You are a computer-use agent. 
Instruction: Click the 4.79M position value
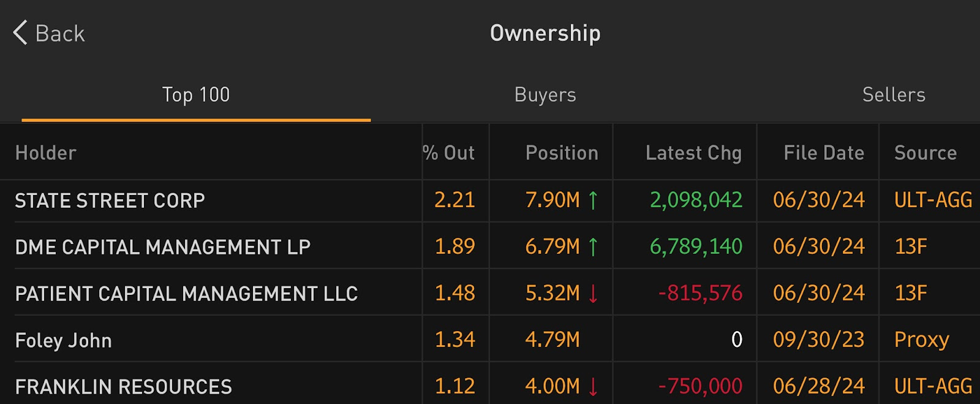[x=552, y=340]
